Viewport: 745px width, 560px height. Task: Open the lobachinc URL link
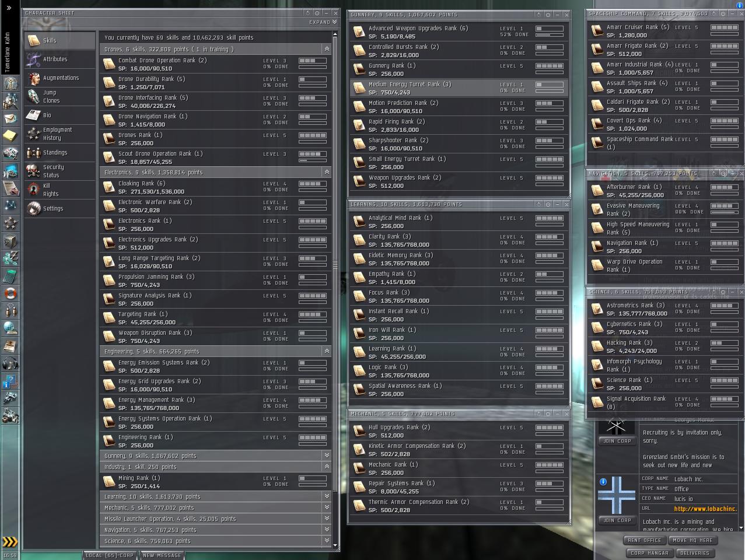coord(705,509)
